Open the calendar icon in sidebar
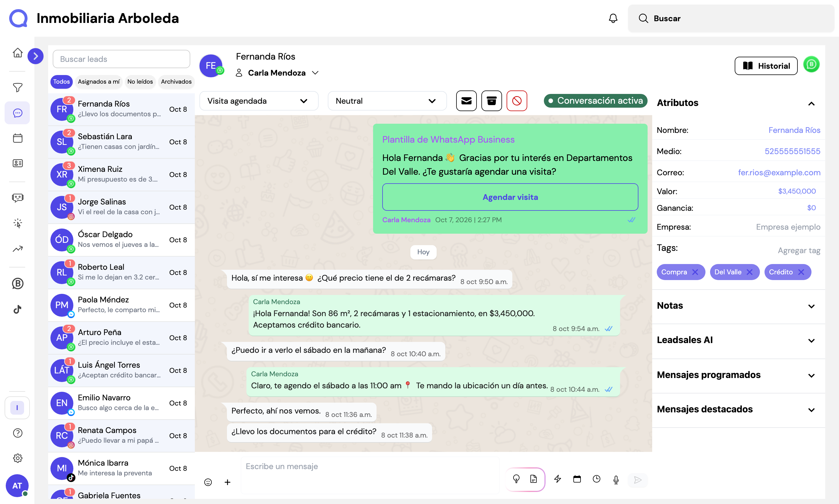Screen dimensions: 839x504 pyautogui.click(x=18, y=138)
